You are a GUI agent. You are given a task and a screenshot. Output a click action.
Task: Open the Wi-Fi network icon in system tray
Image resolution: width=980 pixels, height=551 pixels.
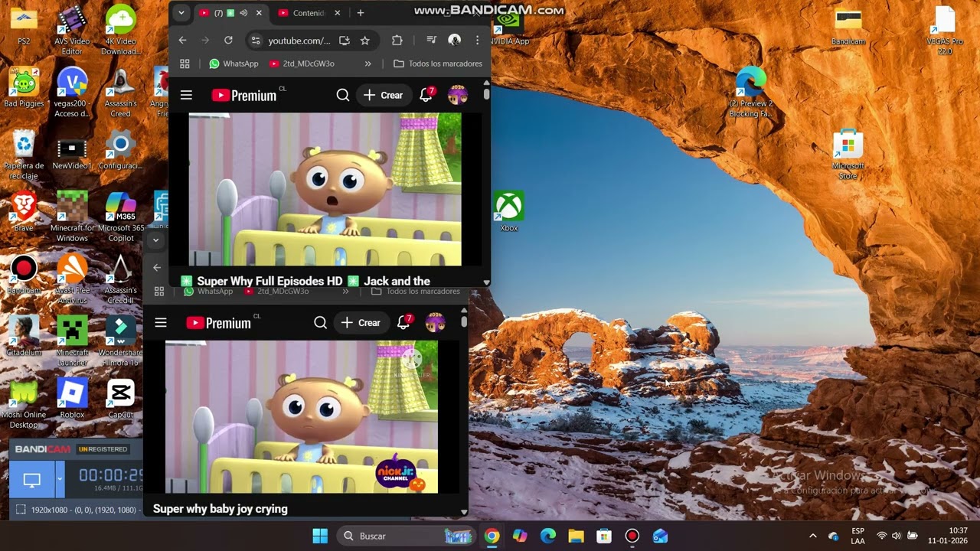point(882,536)
